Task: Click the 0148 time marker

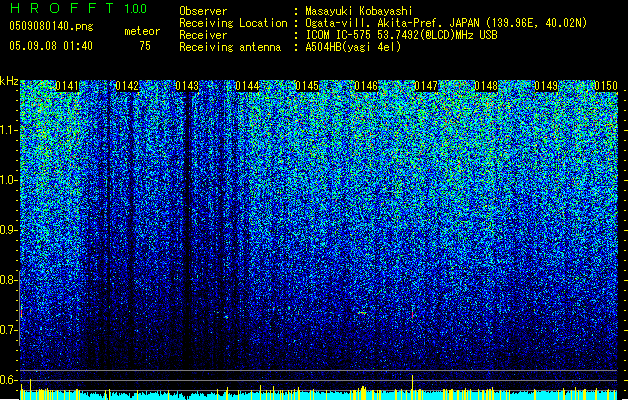Action: (x=486, y=86)
